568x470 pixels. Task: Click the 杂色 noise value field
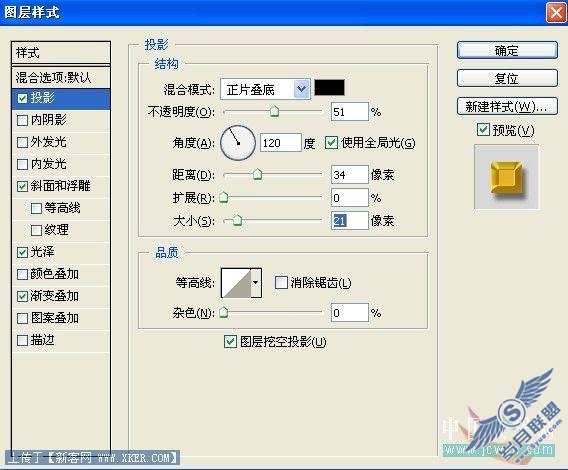(350, 313)
